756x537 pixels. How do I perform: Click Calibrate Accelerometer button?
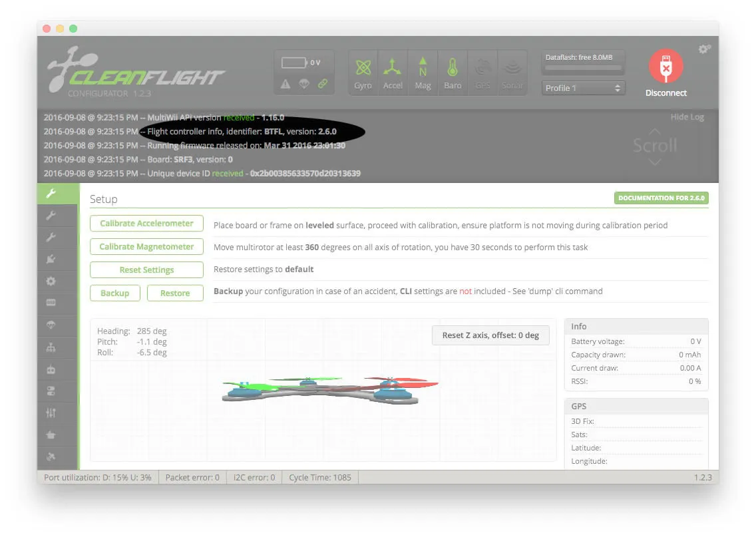(146, 224)
